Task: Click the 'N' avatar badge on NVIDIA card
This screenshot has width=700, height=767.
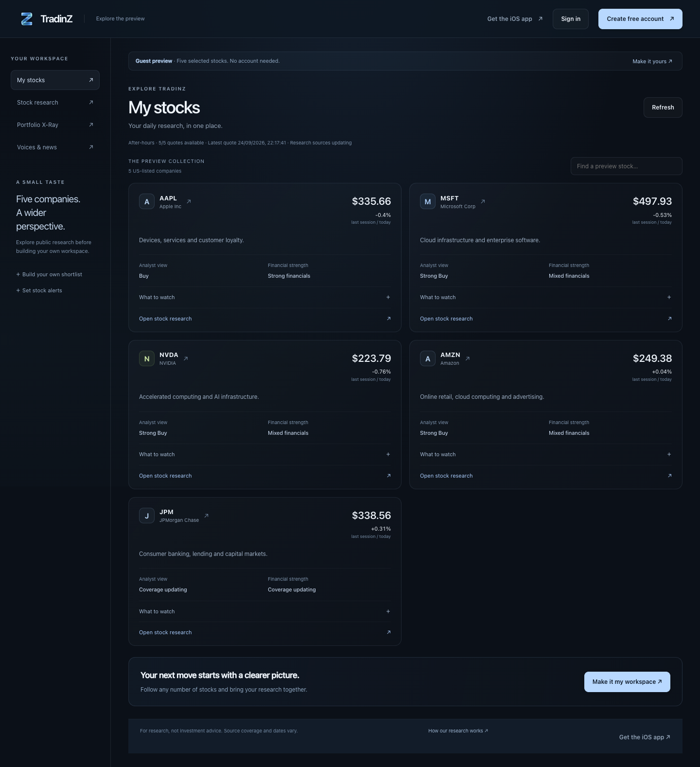Action: point(147,358)
